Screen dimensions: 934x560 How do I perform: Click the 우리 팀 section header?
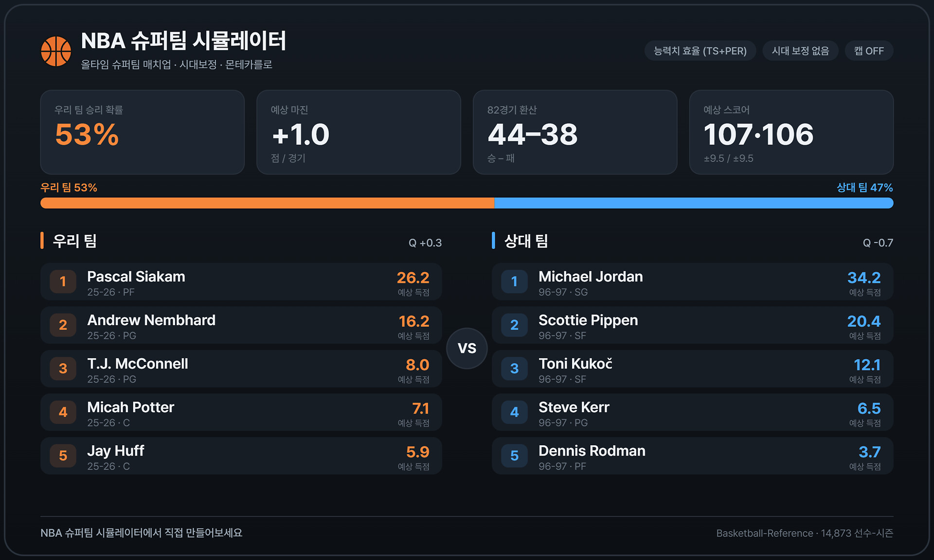[74, 241]
